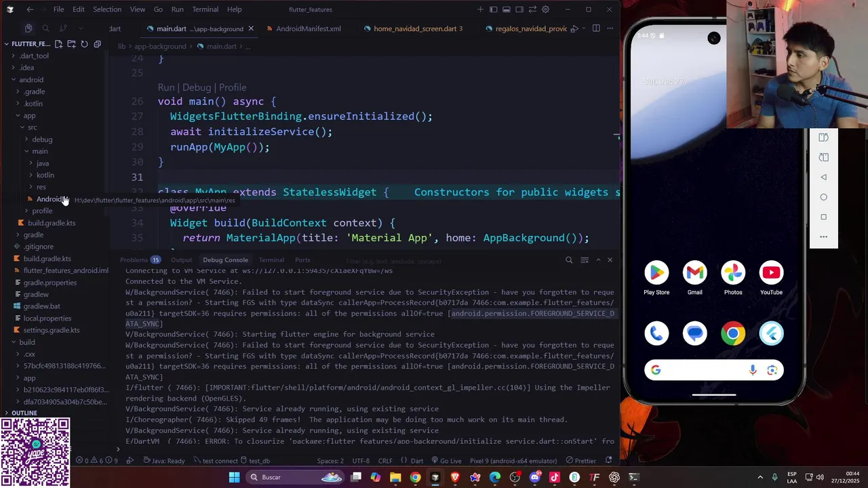
Task: Open the Search view icon
Action: 45,28
